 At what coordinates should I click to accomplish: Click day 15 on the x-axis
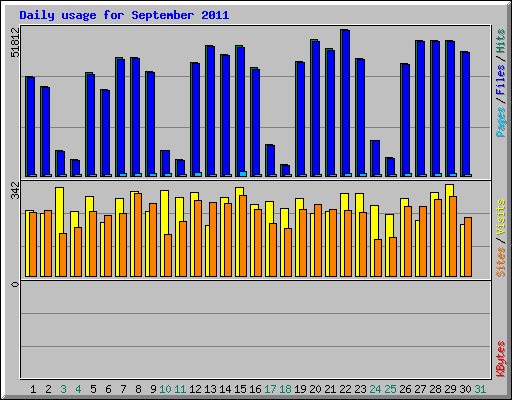click(x=240, y=389)
